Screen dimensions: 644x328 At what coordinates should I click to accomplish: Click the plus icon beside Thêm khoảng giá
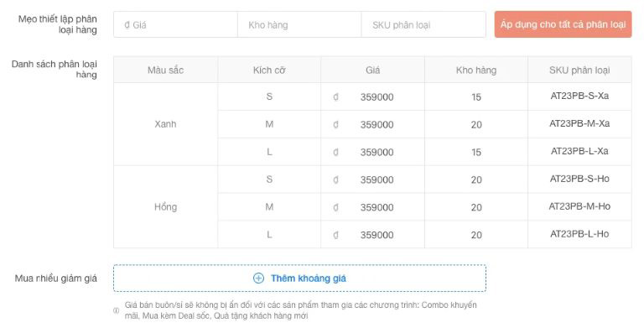click(x=258, y=279)
